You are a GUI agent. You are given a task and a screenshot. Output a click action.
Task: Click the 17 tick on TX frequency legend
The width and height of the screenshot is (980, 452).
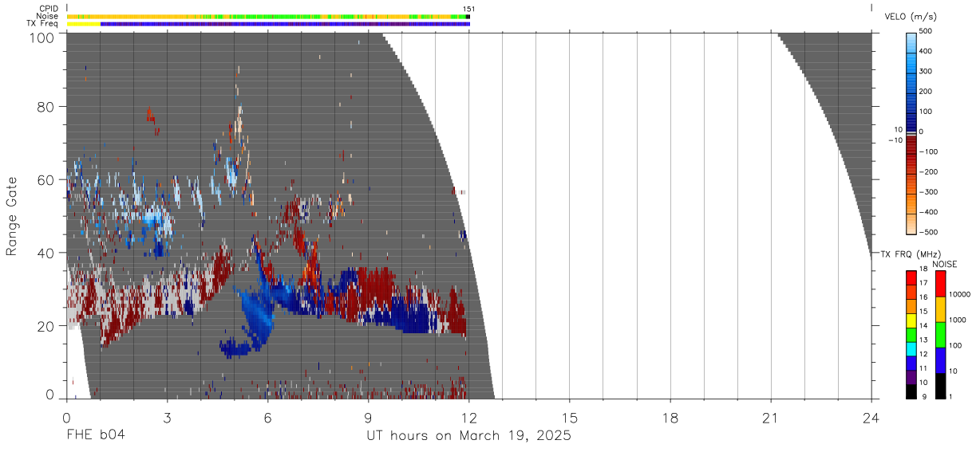coord(923,284)
